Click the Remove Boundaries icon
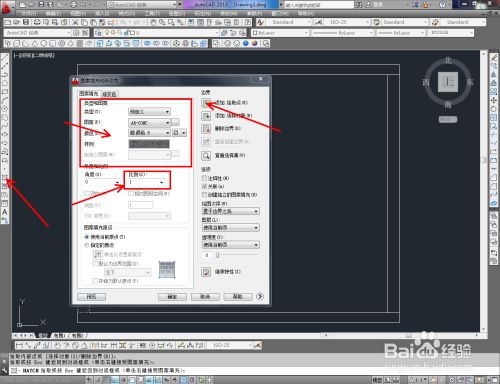 pos(206,129)
